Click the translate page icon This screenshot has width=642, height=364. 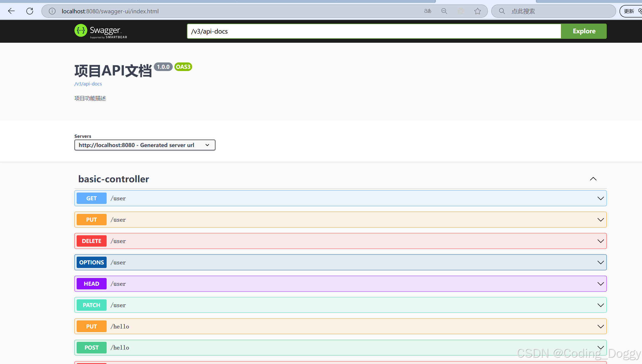pos(428,11)
